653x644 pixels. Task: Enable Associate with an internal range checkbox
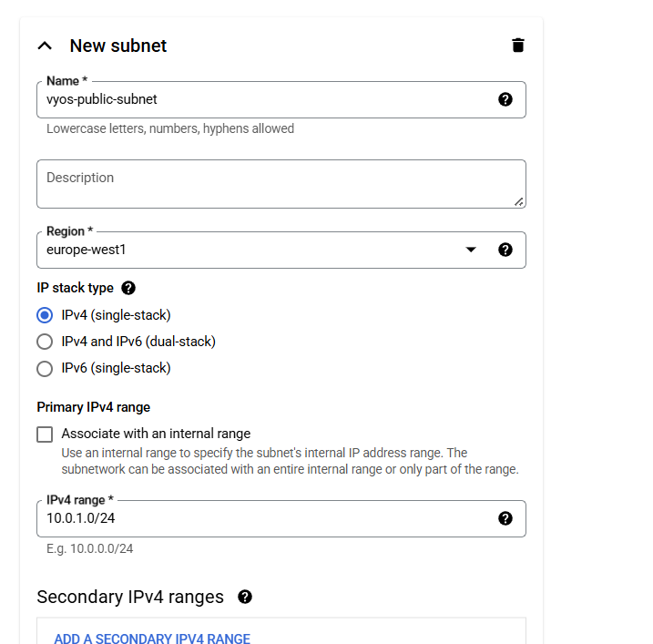pyautogui.click(x=45, y=434)
